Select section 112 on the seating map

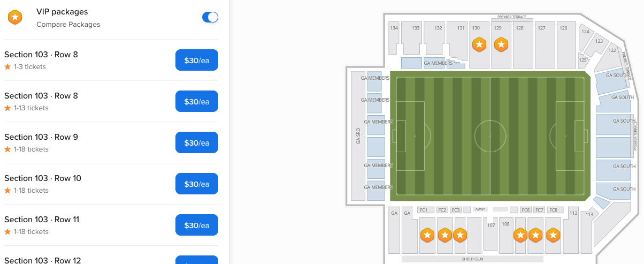pyautogui.click(x=573, y=230)
